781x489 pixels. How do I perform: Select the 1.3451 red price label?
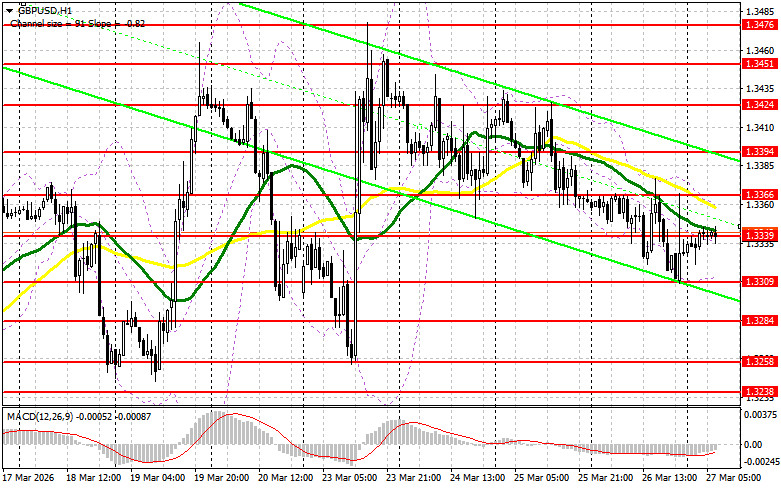point(760,63)
